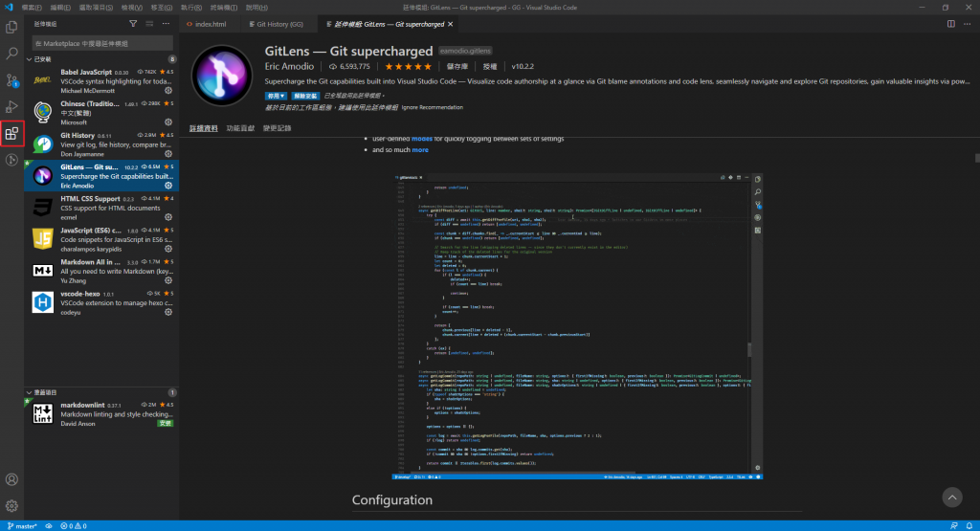
Task: Open the Help (說明) menu
Action: [256, 8]
